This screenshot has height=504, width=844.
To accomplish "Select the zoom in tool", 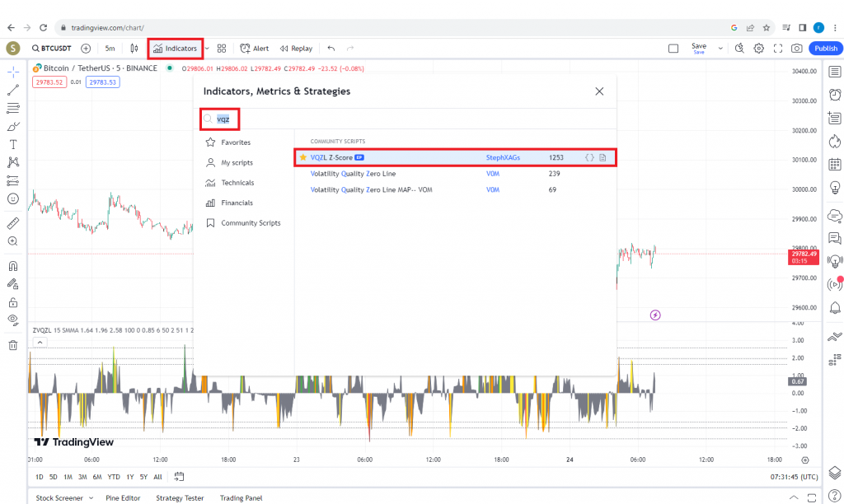I will (x=13, y=241).
